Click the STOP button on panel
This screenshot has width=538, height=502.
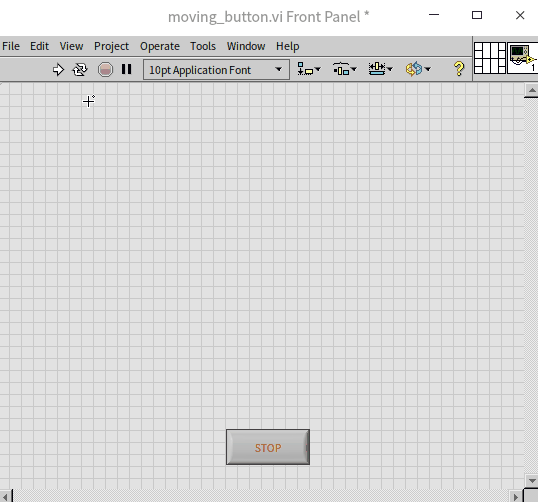[x=268, y=447]
